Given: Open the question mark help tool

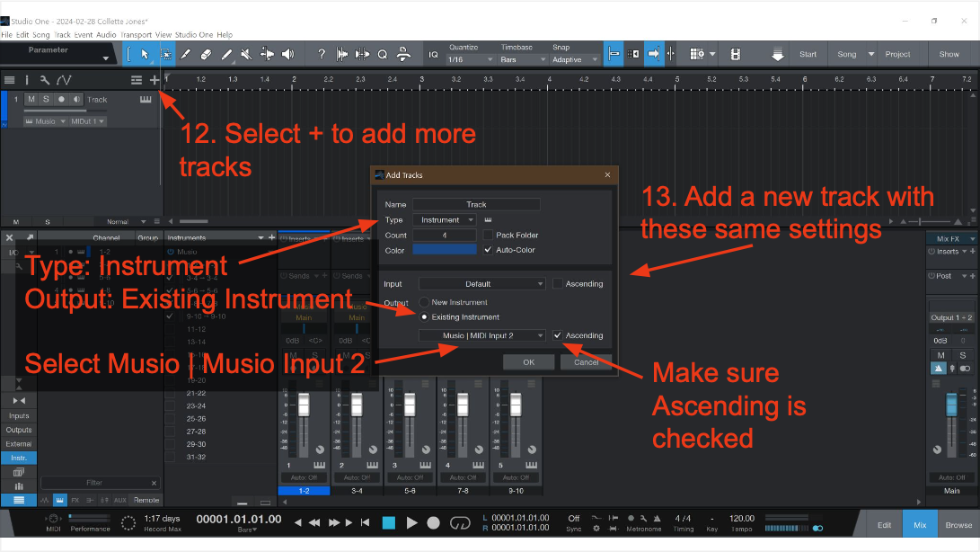Looking at the screenshot, I should point(322,55).
